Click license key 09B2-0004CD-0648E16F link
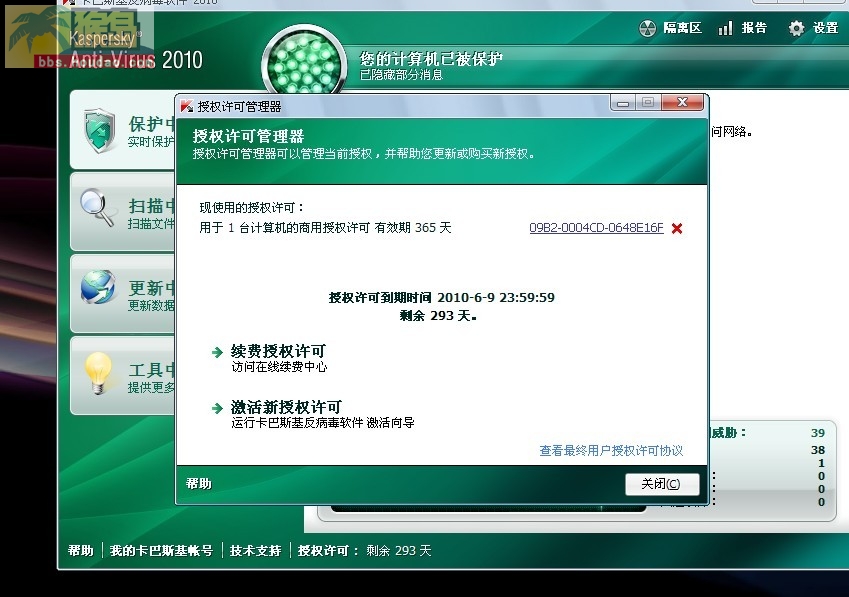The width and height of the screenshot is (849, 597). pos(596,228)
